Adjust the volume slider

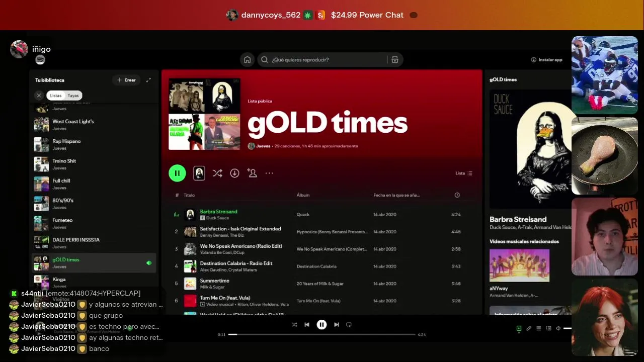(x=568, y=328)
